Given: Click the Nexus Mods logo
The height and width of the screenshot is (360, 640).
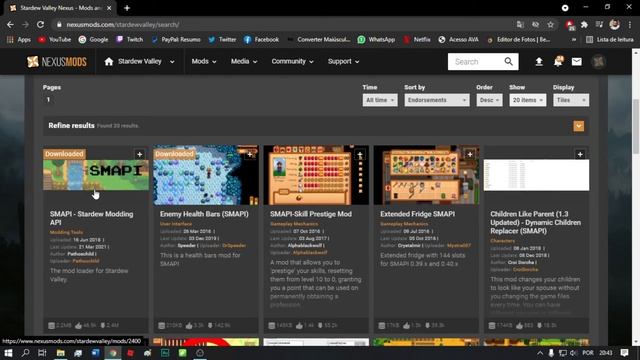Looking at the screenshot, I should (x=57, y=62).
